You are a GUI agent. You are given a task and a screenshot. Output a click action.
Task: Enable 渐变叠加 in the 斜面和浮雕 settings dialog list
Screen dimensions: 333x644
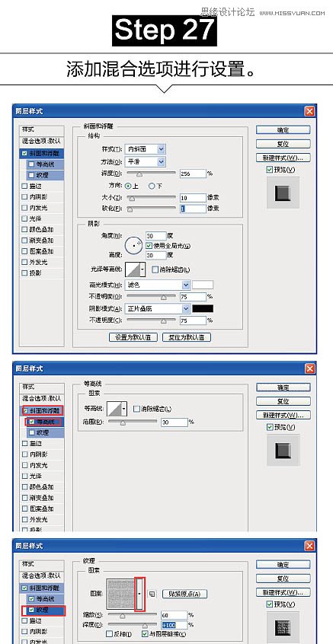25,241
